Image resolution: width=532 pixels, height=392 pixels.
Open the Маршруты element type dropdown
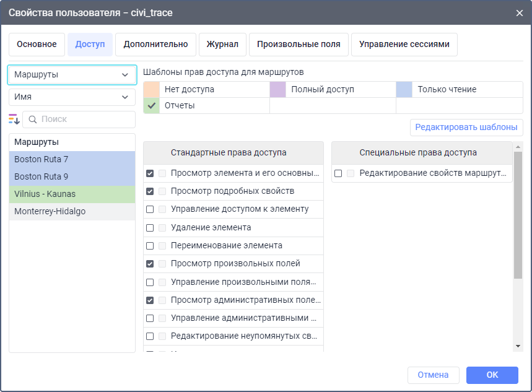coord(72,74)
